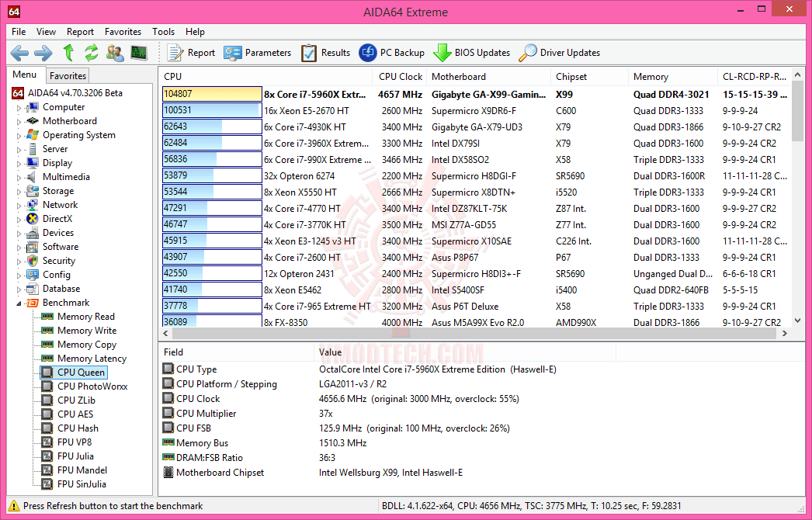Open the system monitor graph icon
The image size is (812, 520).
[139, 52]
